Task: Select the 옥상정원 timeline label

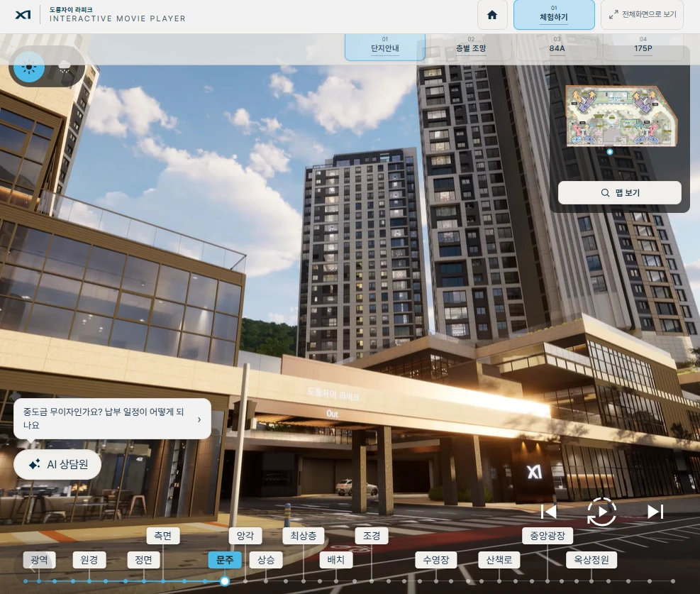Action: click(x=591, y=560)
